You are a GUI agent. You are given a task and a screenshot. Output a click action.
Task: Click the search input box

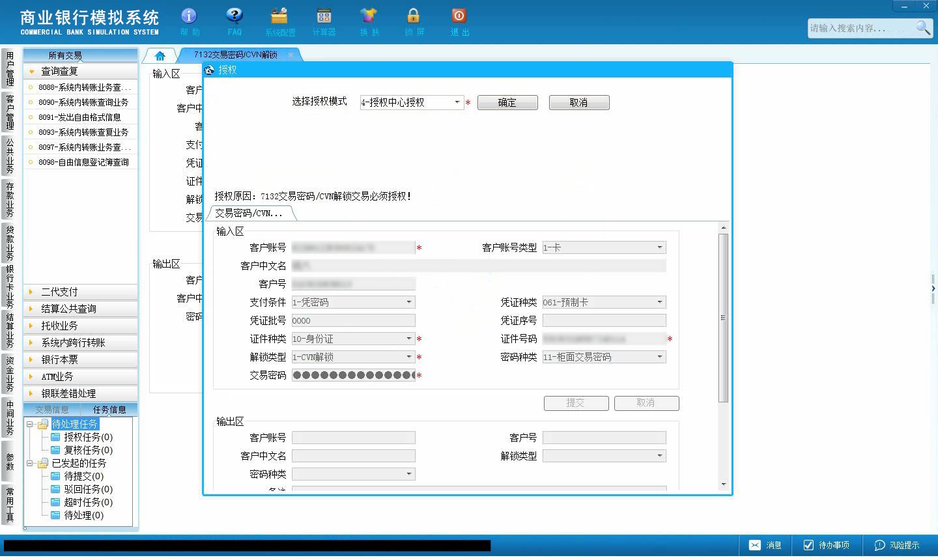860,28
